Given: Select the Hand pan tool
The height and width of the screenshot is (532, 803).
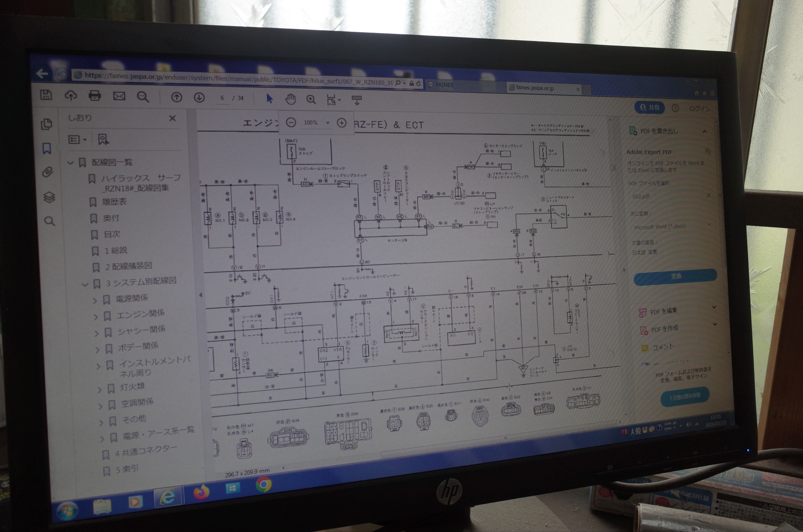Looking at the screenshot, I should (290, 99).
